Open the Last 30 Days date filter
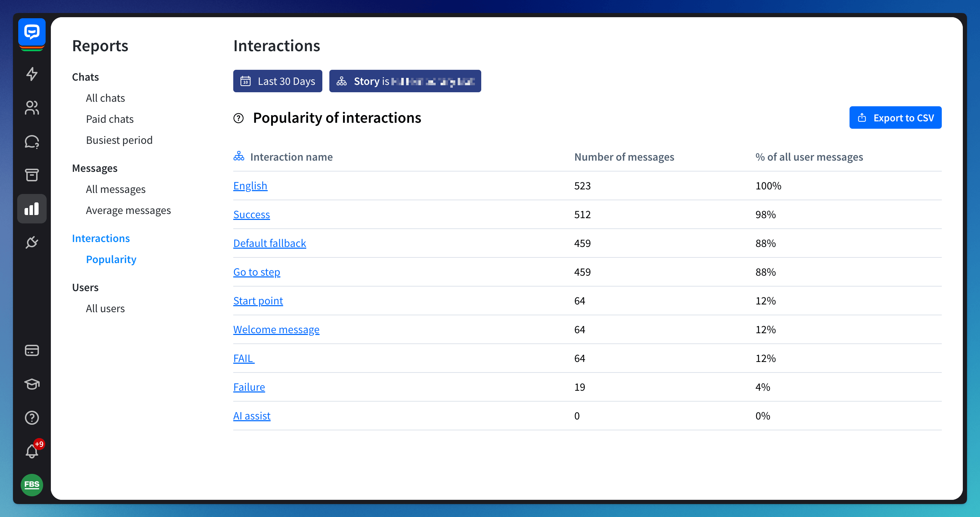 [277, 81]
